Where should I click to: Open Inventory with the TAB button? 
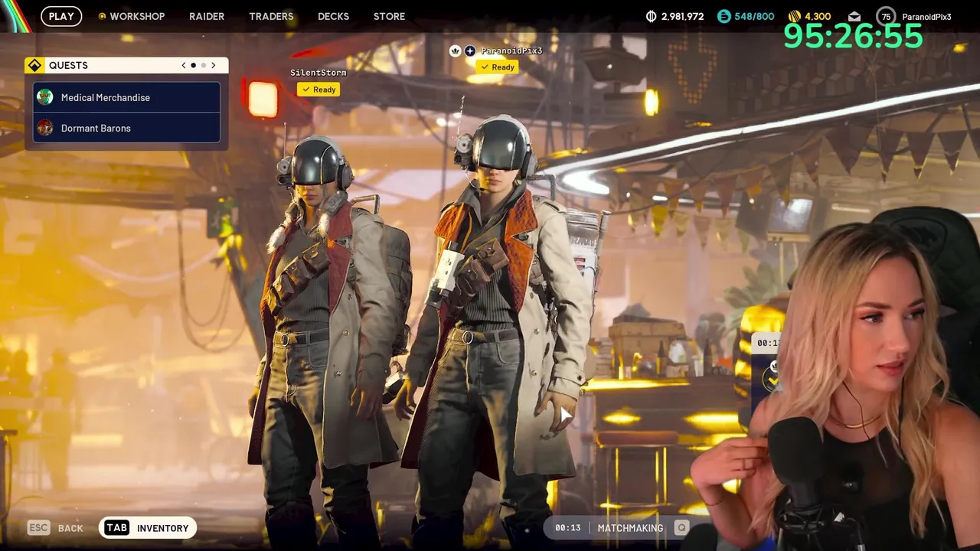click(x=148, y=528)
